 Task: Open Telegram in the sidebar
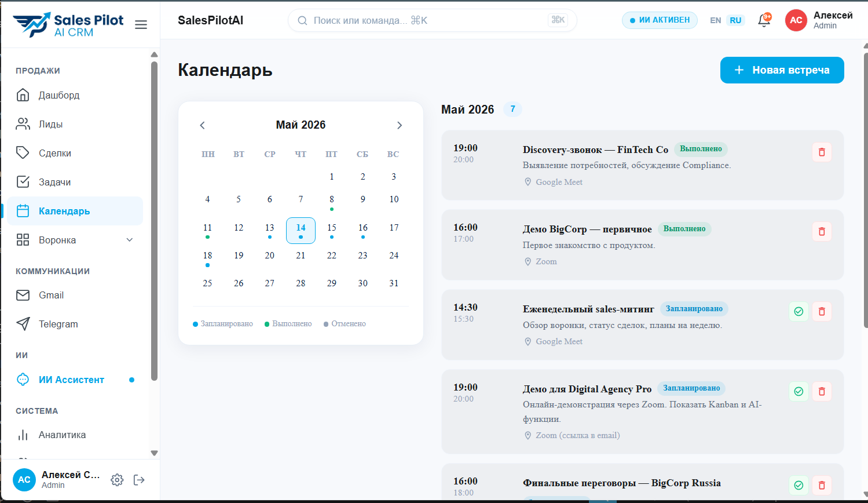click(75, 324)
